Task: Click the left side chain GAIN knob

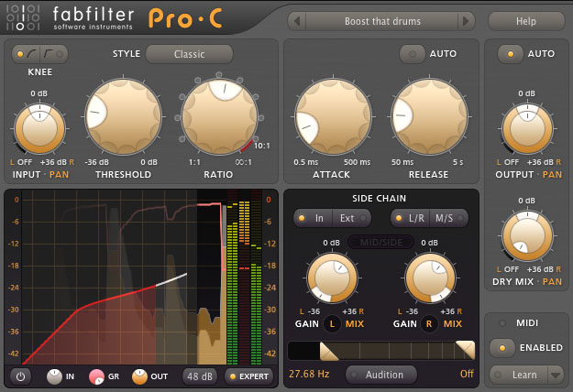Action: pos(332,278)
